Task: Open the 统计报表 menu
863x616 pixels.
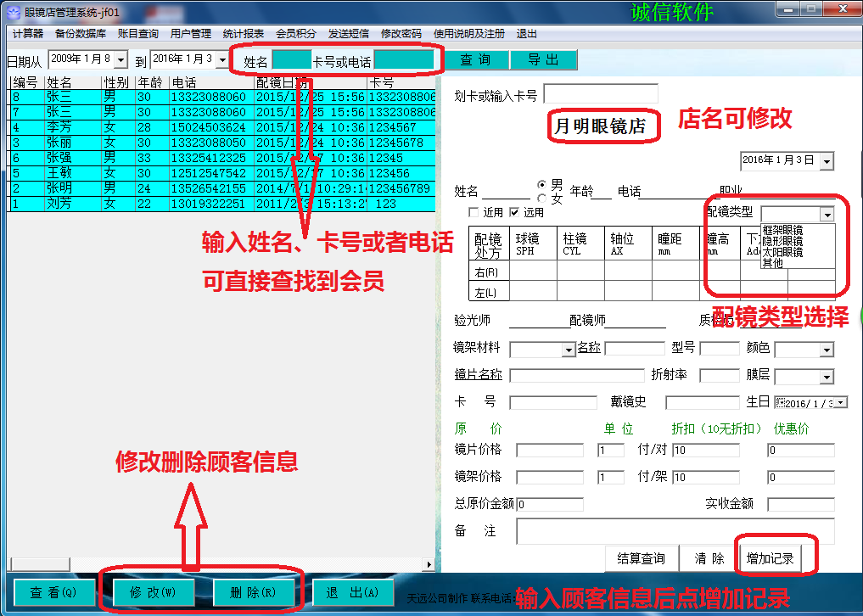Action: click(x=244, y=34)
